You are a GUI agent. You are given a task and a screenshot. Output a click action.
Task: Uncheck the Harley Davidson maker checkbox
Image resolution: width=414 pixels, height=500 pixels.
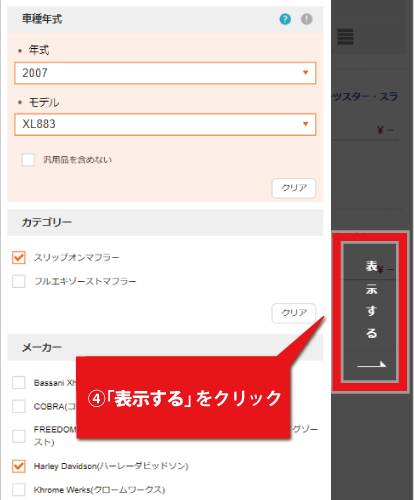point(19,466)
